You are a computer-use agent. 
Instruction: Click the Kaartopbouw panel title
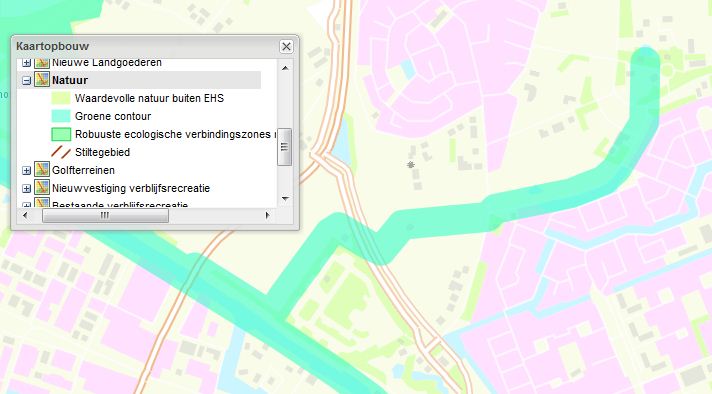(x=53, y=46)
